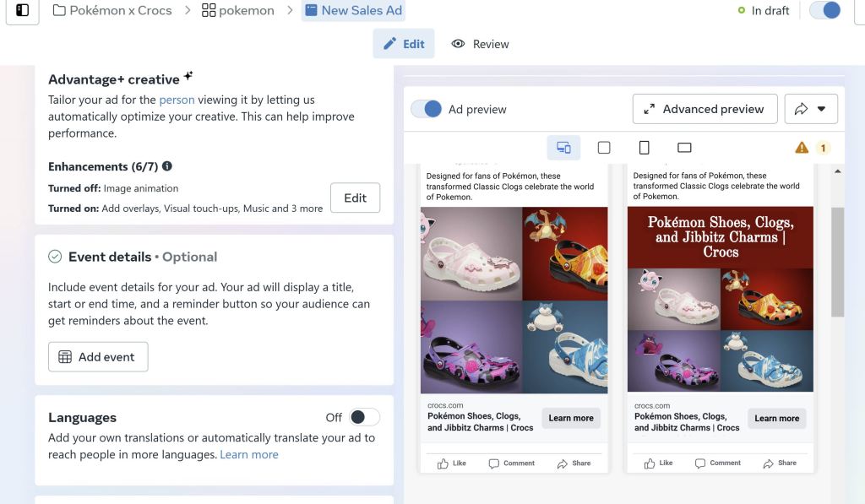The width and height of the screenshot is (865, 504).
Task: Open the Pokémon x Crocs campaign breadcrumb
Action: click(112, 11)
